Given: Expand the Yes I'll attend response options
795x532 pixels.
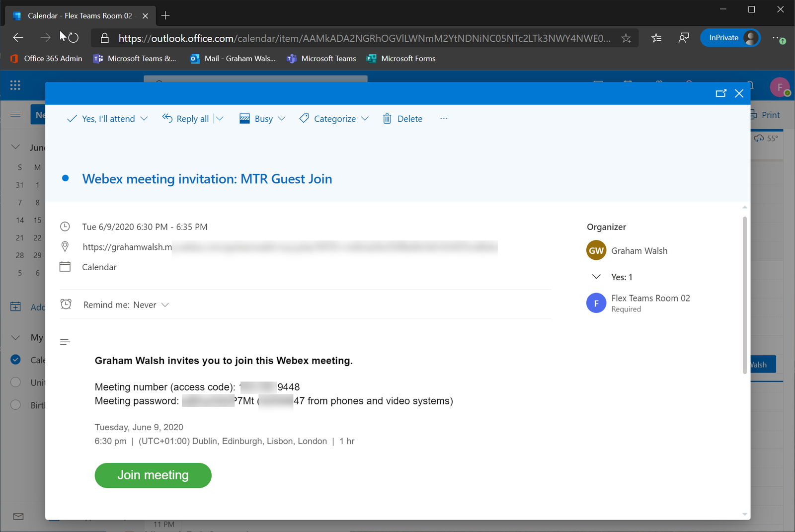Looking at the screenshot, I should pyautogui.click(x=144, y=118).
